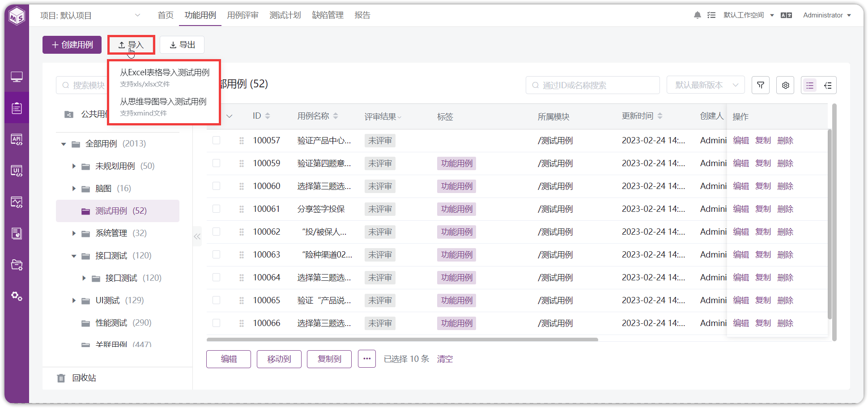Tick the checkbox for case 100063
This screenshot has width=868, height=408.
tap(217, 254)
